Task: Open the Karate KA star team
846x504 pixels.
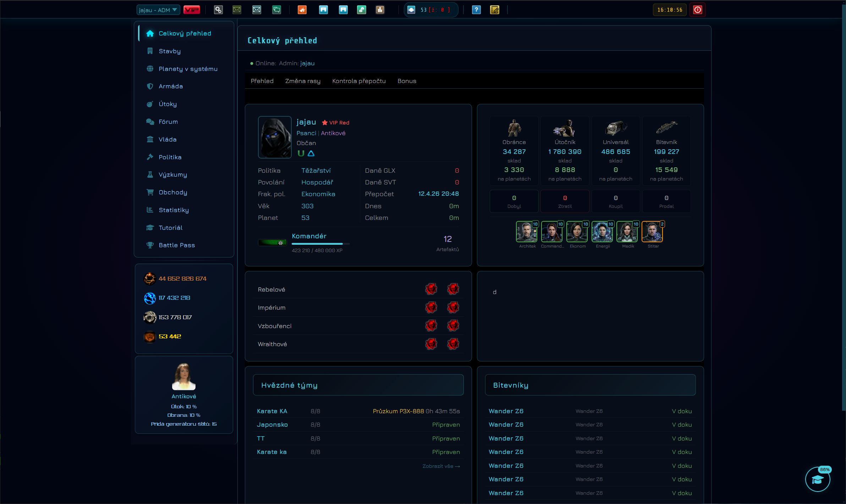Action: [272, 411]
